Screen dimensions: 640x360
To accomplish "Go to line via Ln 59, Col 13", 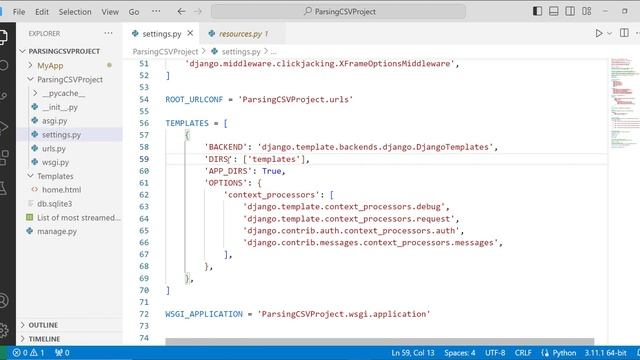I will pos(413,353).
